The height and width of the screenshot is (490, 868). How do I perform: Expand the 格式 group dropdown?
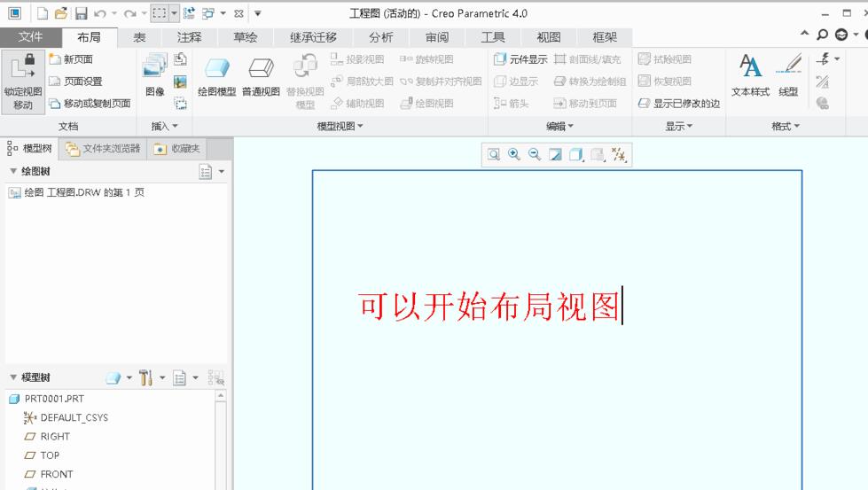click(786, 127)
